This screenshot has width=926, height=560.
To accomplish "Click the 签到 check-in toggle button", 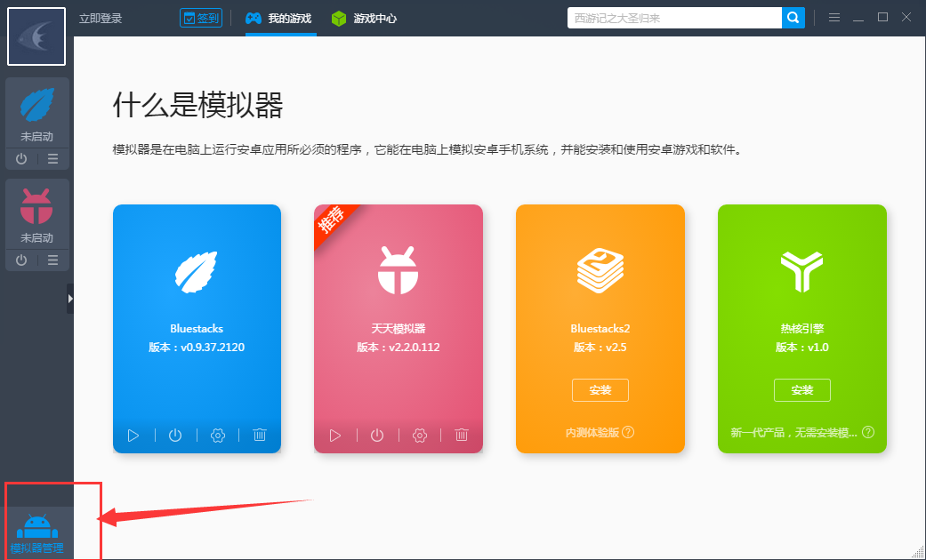I will coord(200,17).
